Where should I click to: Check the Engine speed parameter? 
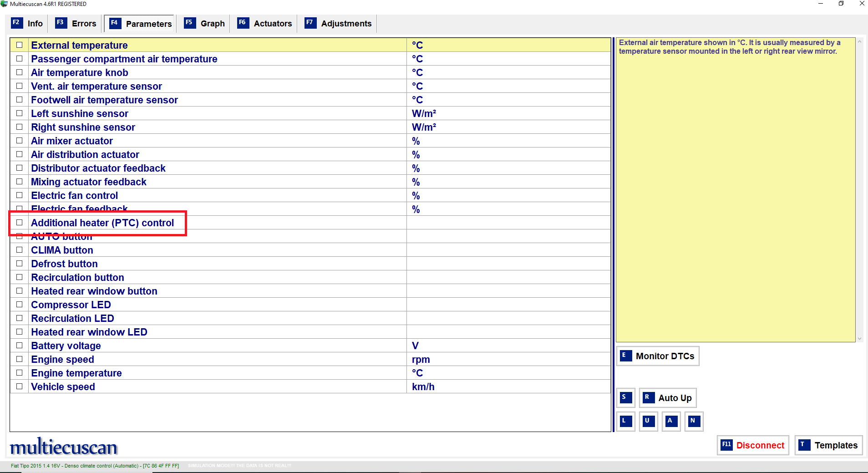tap(20, 359)
